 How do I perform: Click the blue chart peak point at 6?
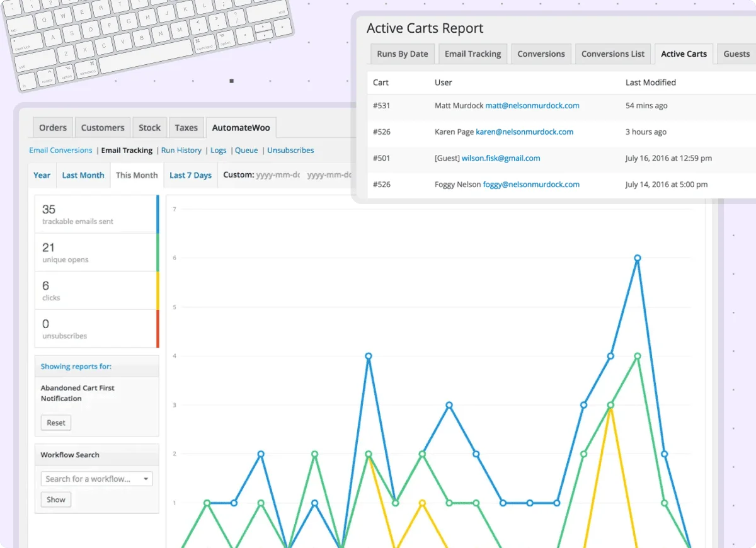coord(638,258)
